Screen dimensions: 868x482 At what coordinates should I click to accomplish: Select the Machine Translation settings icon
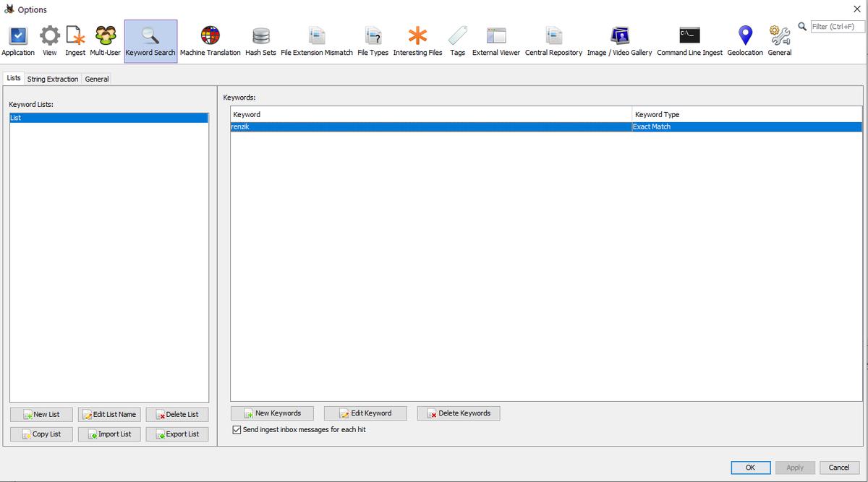[x=210, y=41]
